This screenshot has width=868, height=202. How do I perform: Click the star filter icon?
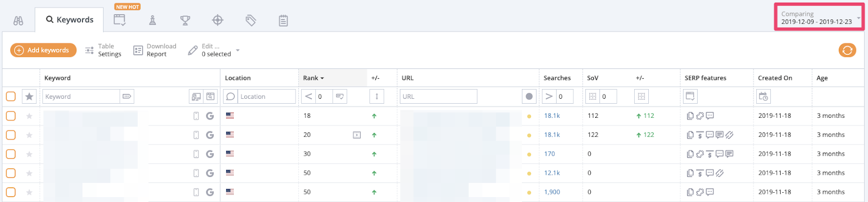(29, 97)
